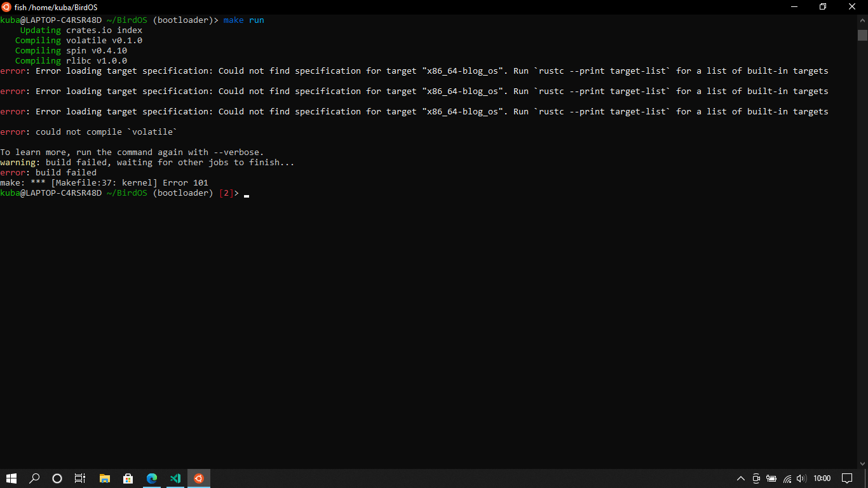Click the Cortana circle icon
Viewport: 868px width, 488px height.
pyautogui.click(x=57, y=478)
